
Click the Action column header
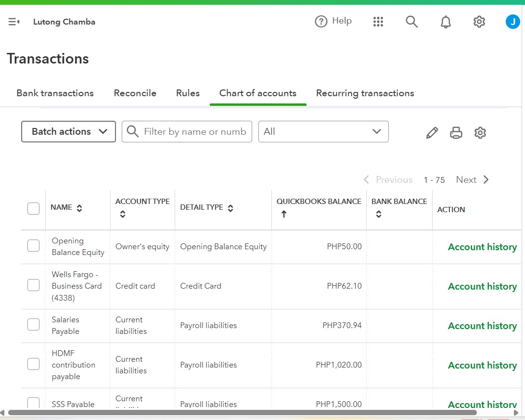pos(451,209)
